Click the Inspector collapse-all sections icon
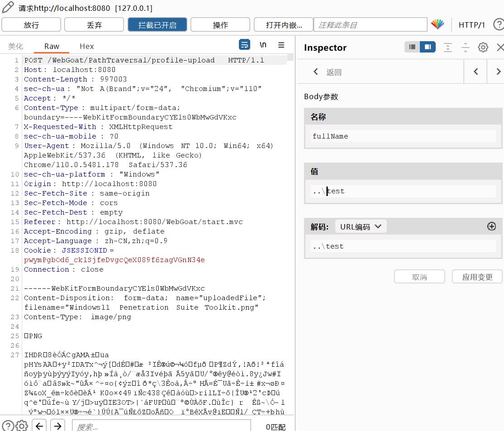The image size is (504, 431). tap(466, 47)
